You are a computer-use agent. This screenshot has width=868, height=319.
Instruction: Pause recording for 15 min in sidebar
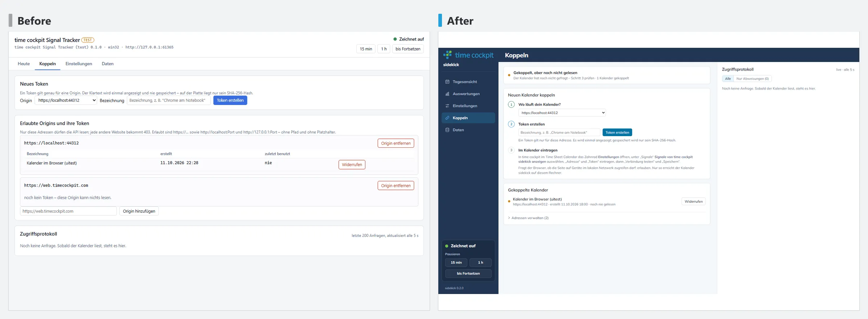pos(456,263)
